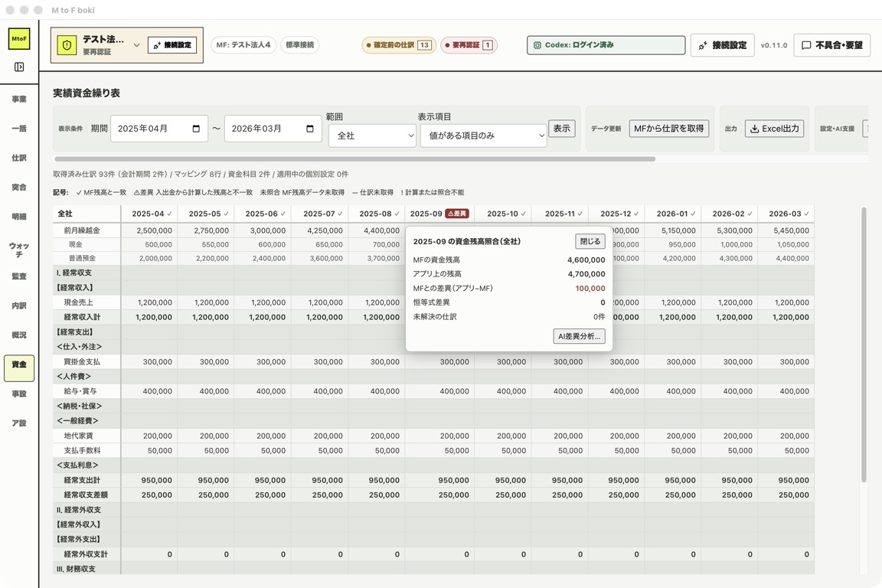Image resolution: width=882 pixels, height=588 pixels.
Task: Click the 不具合・要望 button
Action: coord(832,45)
